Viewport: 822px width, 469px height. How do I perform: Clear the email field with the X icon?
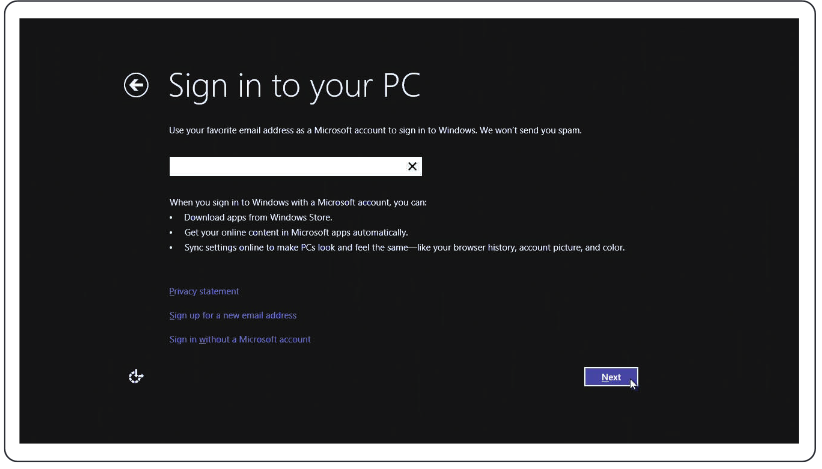(x=412, y=167)
